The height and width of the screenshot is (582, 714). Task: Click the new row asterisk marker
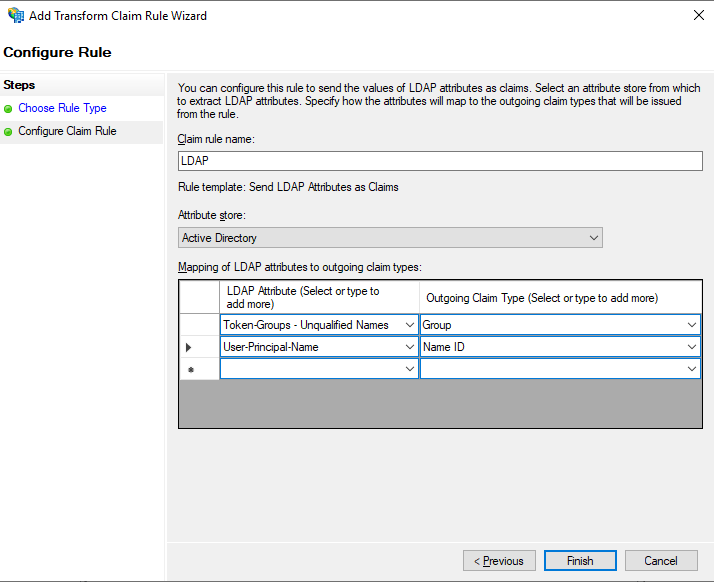pos(190,369)
